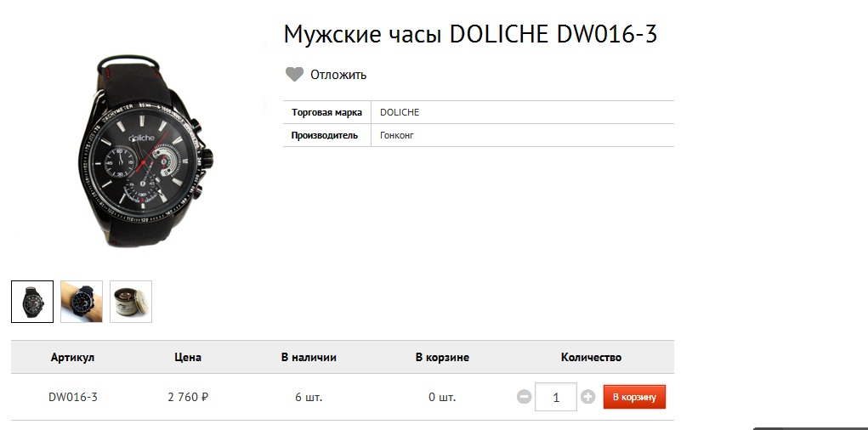
Task: Click the 6 шт. stock cell
Action: pos(309,397)
